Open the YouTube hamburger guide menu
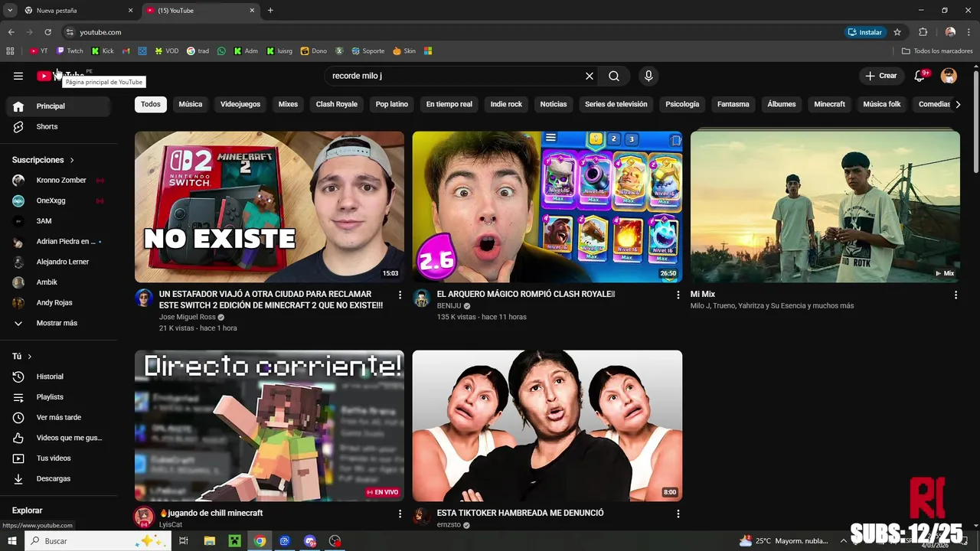The height and width of the screenshot is (551, 980). click(18, 76)
